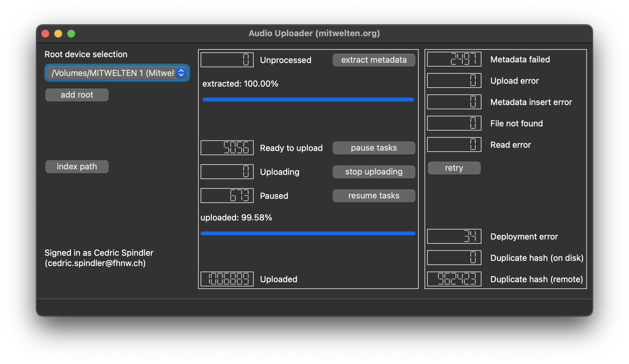Click the up-down chevron on the device selector
629x364 pixels.
tap(181, 73)
